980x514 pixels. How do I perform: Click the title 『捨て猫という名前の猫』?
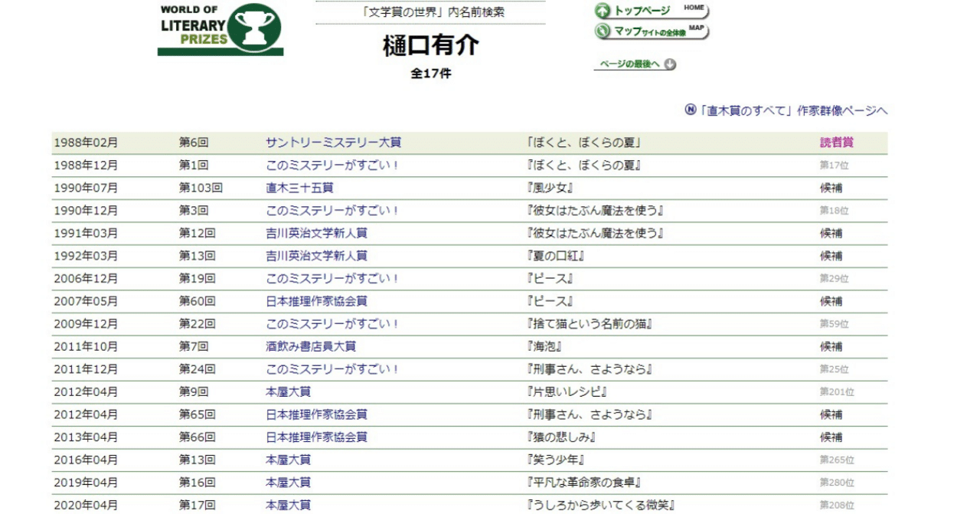[590, 324]
